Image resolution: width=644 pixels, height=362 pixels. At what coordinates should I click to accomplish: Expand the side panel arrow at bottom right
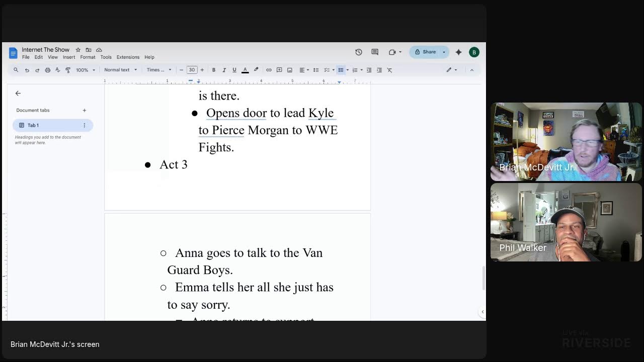tap(482, 312)
